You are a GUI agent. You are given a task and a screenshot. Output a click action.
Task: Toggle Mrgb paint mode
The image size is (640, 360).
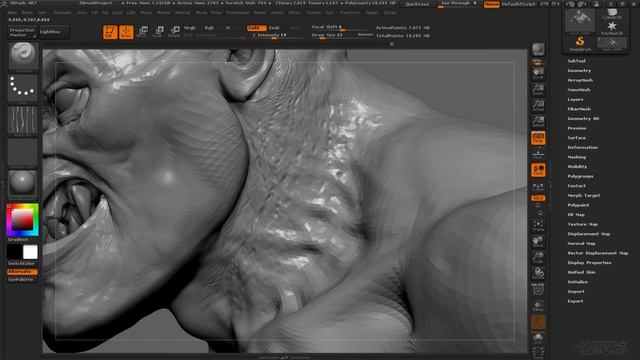[x=189, y=28]
